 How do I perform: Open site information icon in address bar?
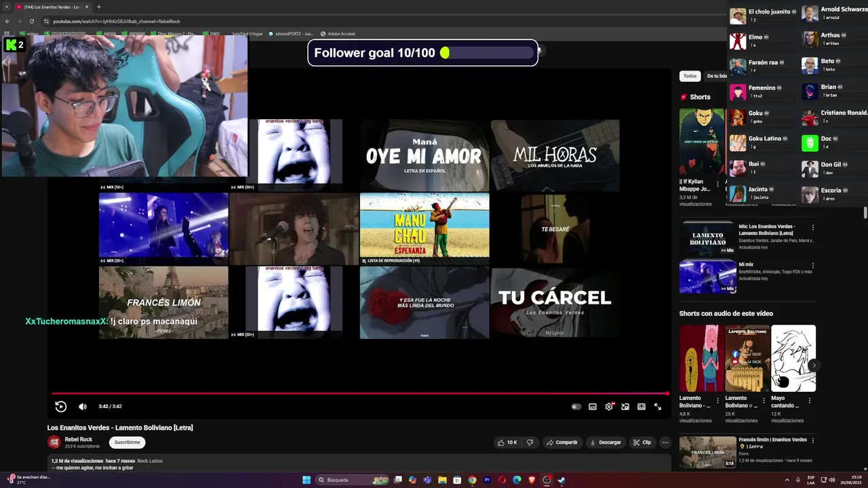[x=46, y=21]
